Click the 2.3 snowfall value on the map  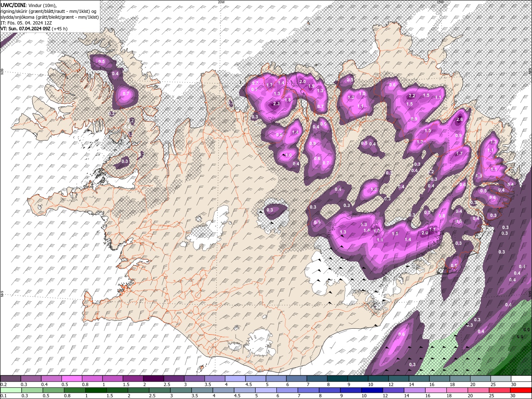pyautogui.click(x=276, y=104)
